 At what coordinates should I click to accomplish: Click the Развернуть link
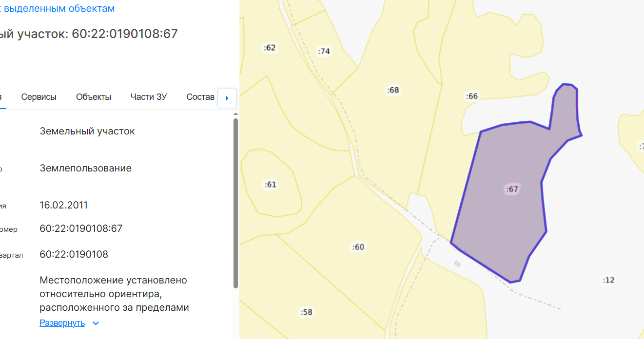pyautogui.click(x=62, y=323)
